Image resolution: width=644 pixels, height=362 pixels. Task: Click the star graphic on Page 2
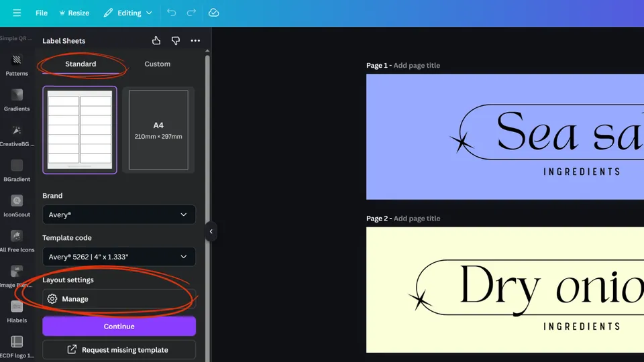(420, 299)
